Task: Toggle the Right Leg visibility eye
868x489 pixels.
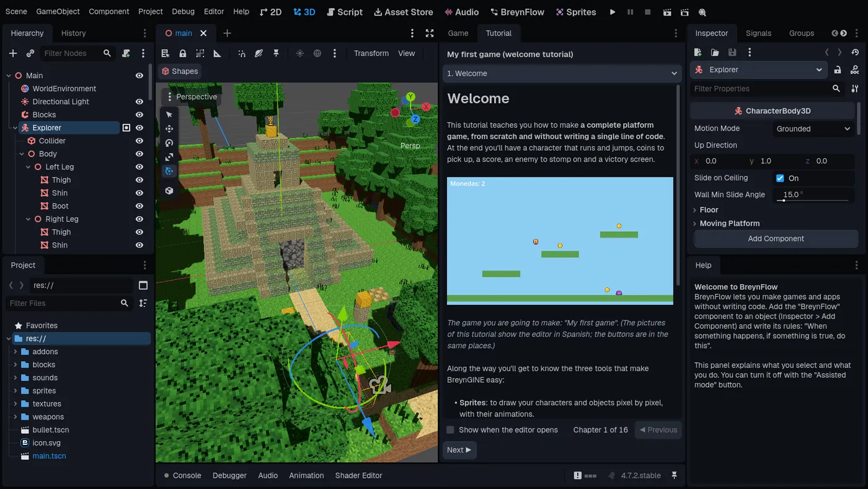Action: pos(139,219)
